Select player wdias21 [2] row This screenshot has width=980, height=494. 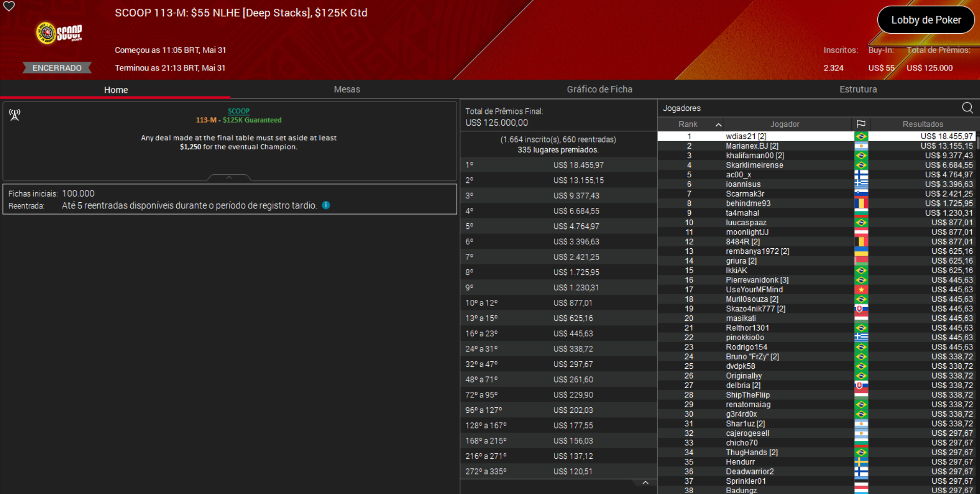[816, 136]
